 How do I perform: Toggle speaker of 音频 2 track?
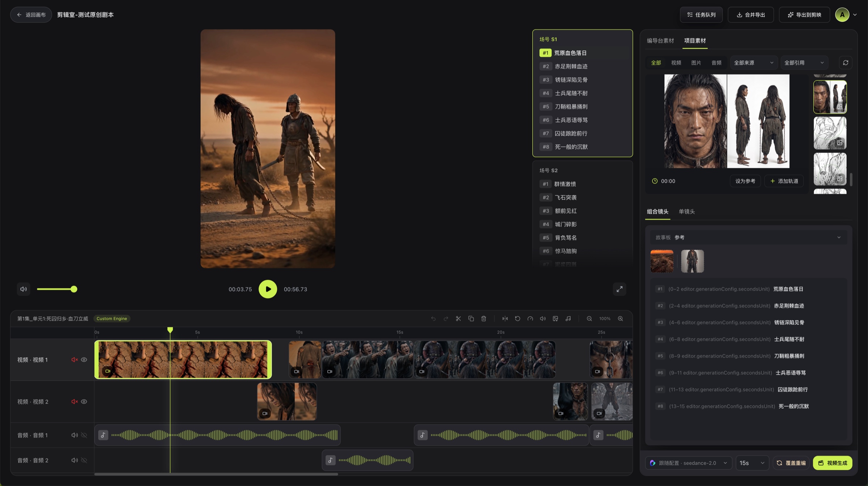coord(75,460)
